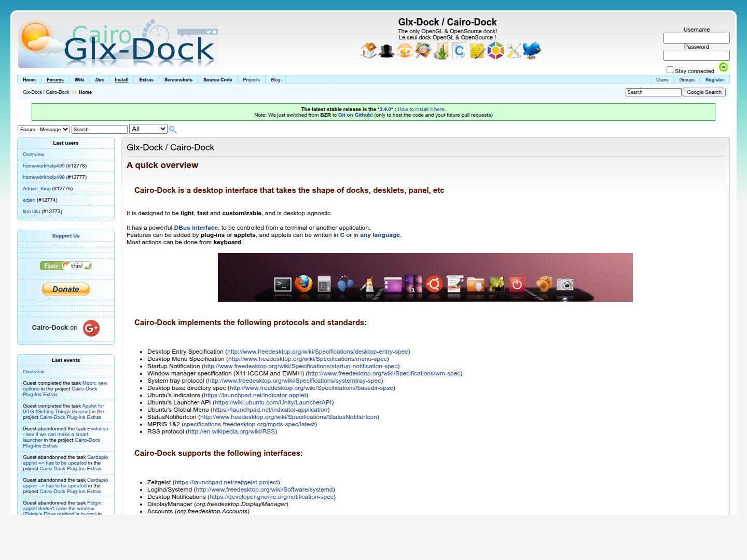Open the black silhouettes users icon
The width and height of the screenshot is (747, 560).
pyautogui.click(x=386, y=51)
